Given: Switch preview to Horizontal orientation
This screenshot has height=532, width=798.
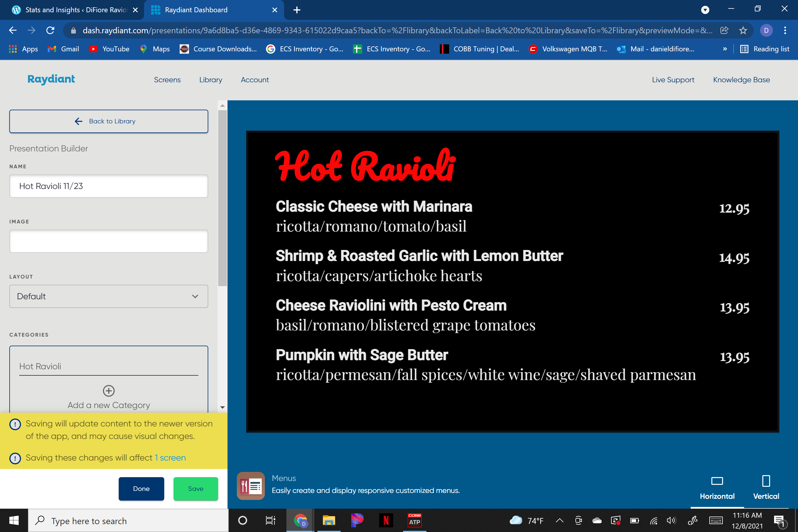Looking at the screenshot, I should point(717,487).
